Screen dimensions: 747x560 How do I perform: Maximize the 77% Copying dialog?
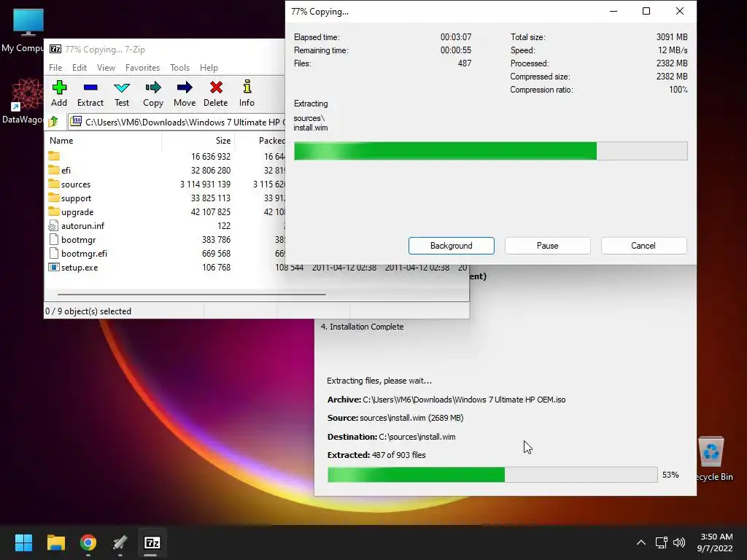point(646,12)
